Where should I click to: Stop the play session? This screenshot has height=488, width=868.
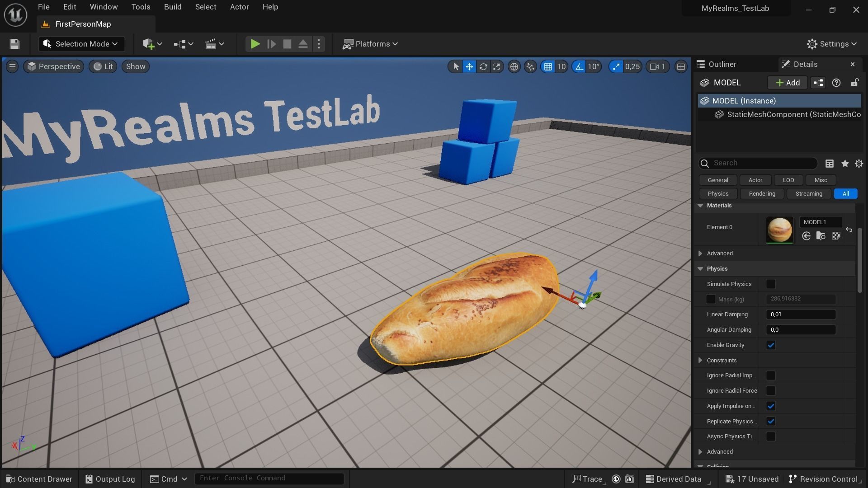(287, 44)
